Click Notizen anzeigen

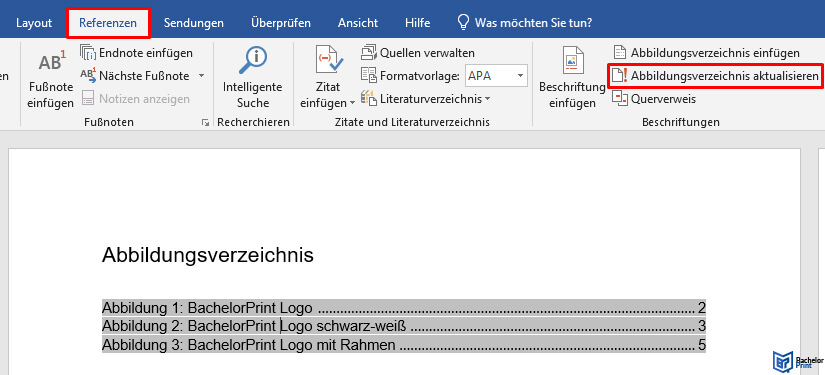[x=135, y=99]
